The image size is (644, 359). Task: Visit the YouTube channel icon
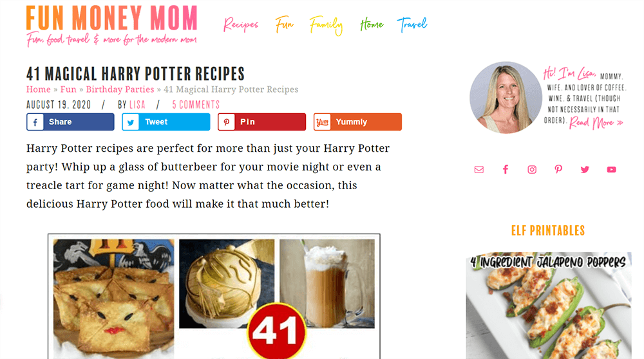pos(612,169)
